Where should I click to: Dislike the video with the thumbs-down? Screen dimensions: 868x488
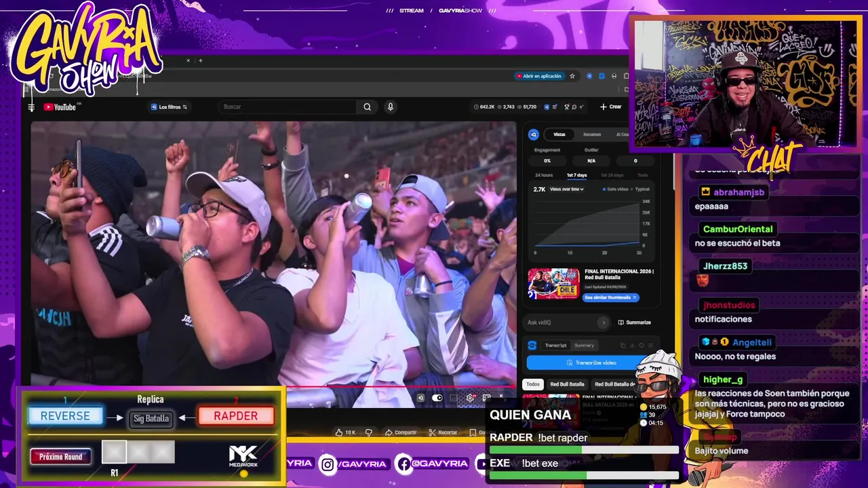369,432
